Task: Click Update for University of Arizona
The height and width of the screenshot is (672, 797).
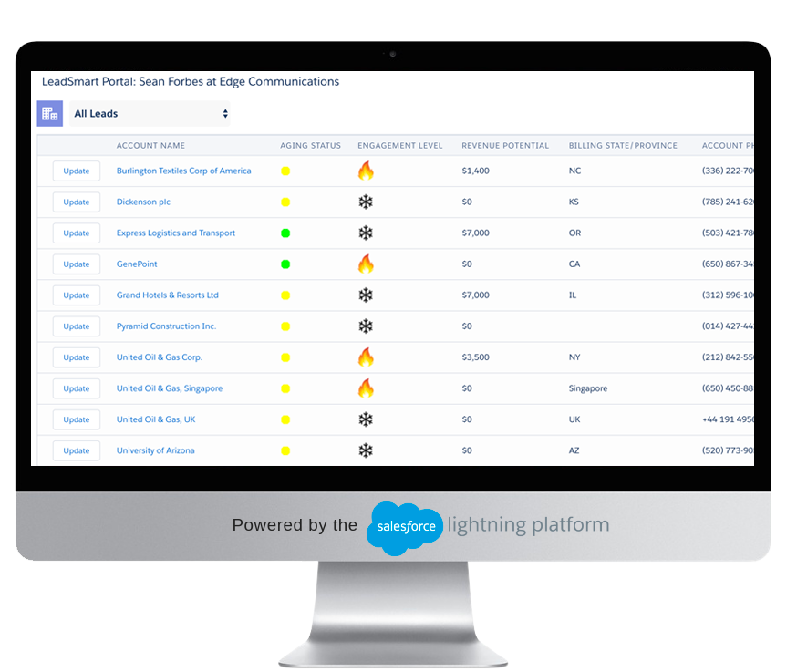Action: 77,450
